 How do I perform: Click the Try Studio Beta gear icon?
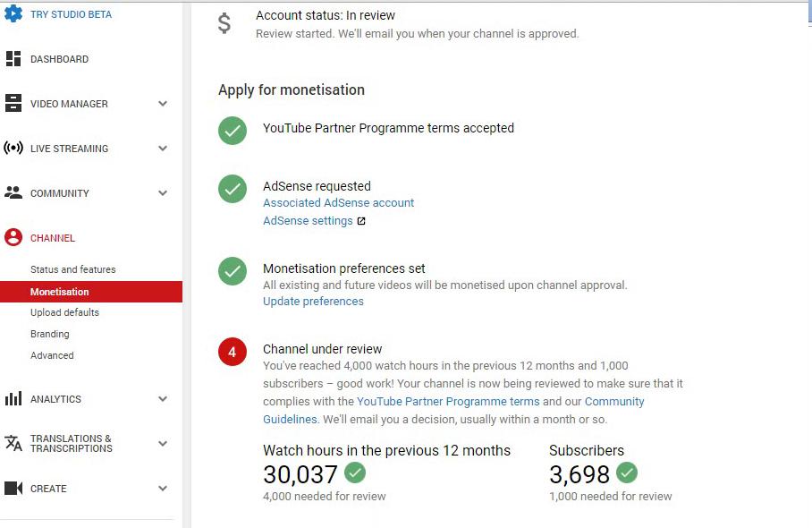click(13, 13)
